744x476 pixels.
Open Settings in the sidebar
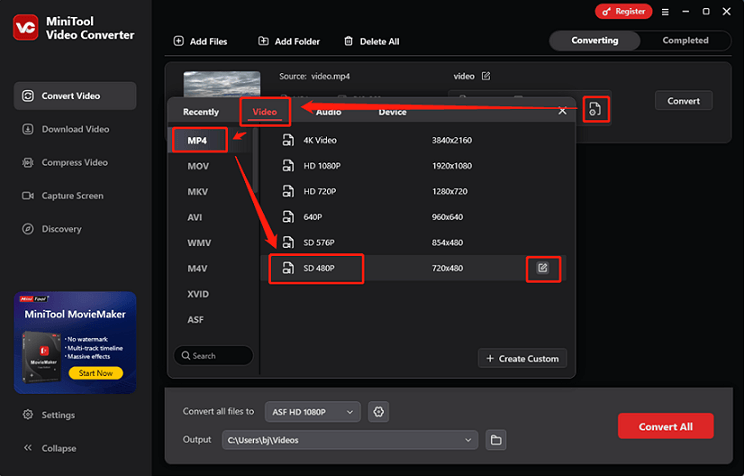(49, 415)
